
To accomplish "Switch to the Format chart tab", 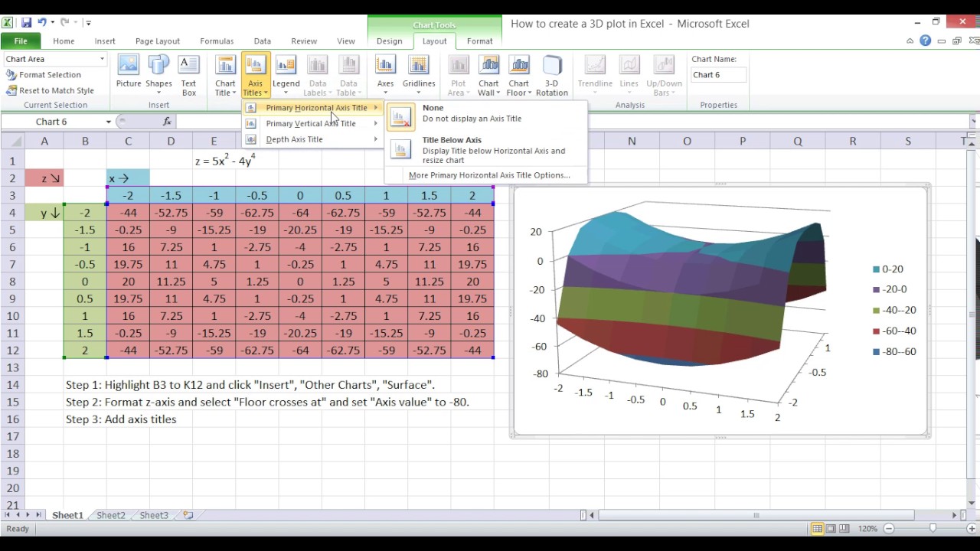I will (x=480, y=41).
